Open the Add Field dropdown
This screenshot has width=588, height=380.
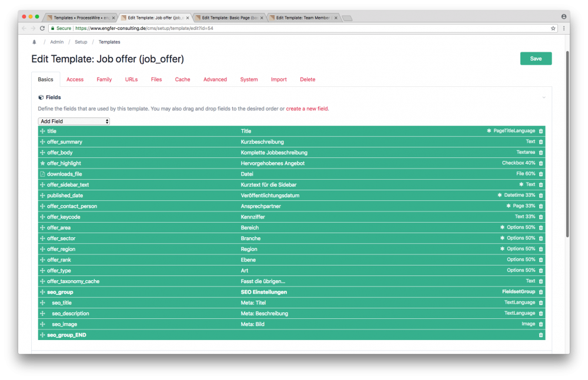tap(73, 121)
